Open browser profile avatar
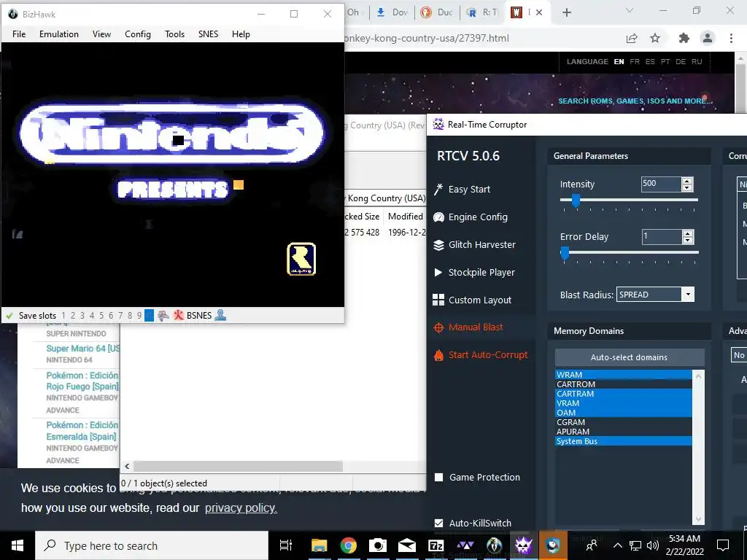 click(708, 38)
